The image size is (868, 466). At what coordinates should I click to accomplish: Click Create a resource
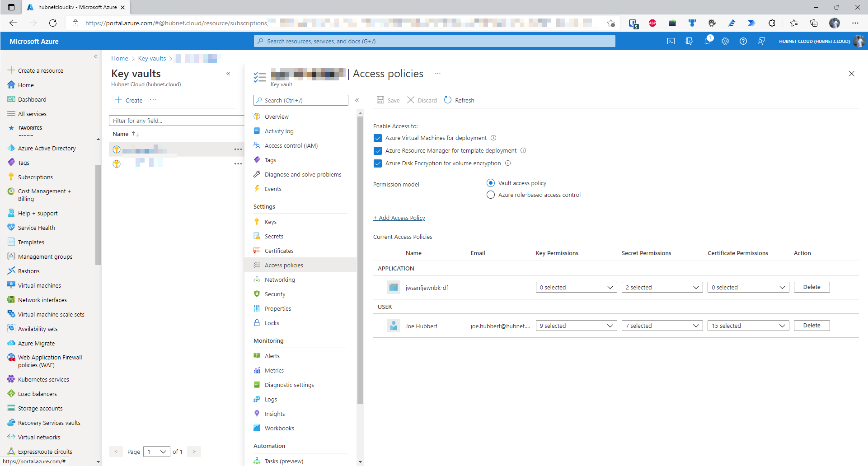(36, 70)
